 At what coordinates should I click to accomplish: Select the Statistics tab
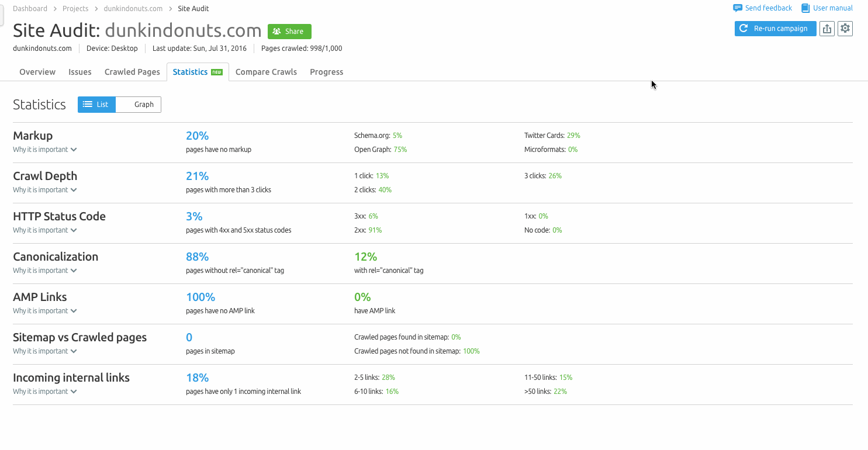tap(198, 72)
